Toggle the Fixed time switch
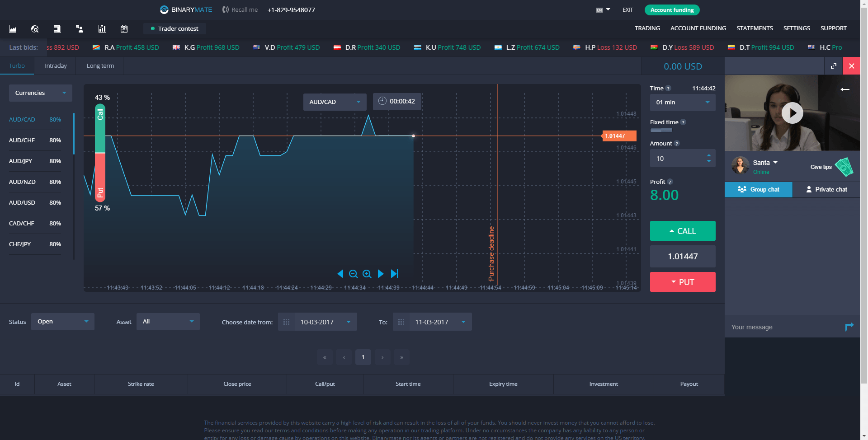Screen dimensions: 868x440 point(661,130)
